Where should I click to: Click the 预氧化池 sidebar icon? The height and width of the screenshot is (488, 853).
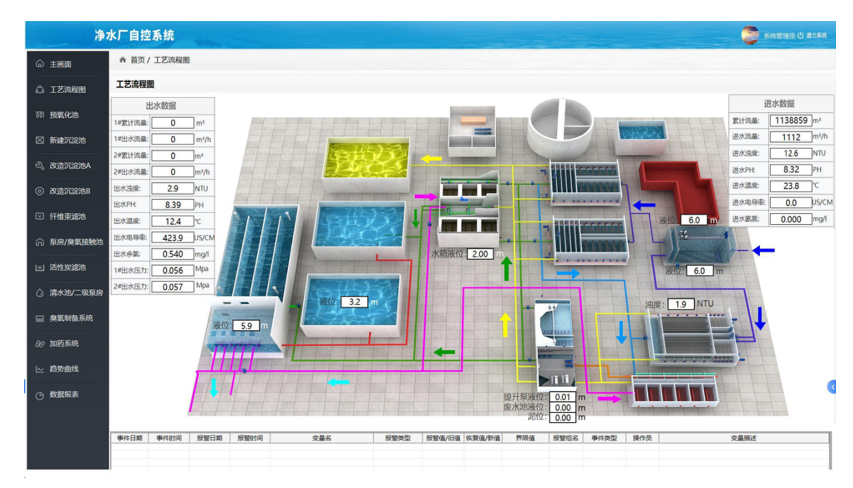(x=40, y=115)
